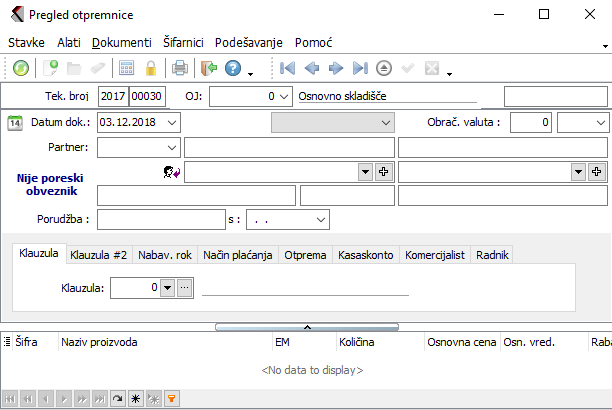The height and width of the screenshot is (410, 612).
Task: Click the ellipsis button next to Klauzula
Action: (x=184, y=288)
